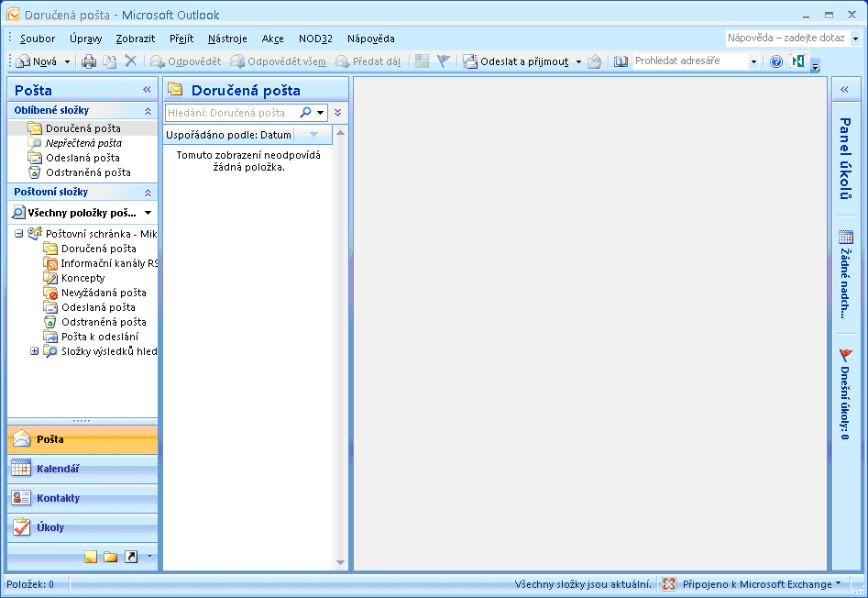Image resolution: width=868 pixels, height=598 pixels.
Task: Click the calendar icon on Panel úkolů
Action: click(x=846, y=238)
